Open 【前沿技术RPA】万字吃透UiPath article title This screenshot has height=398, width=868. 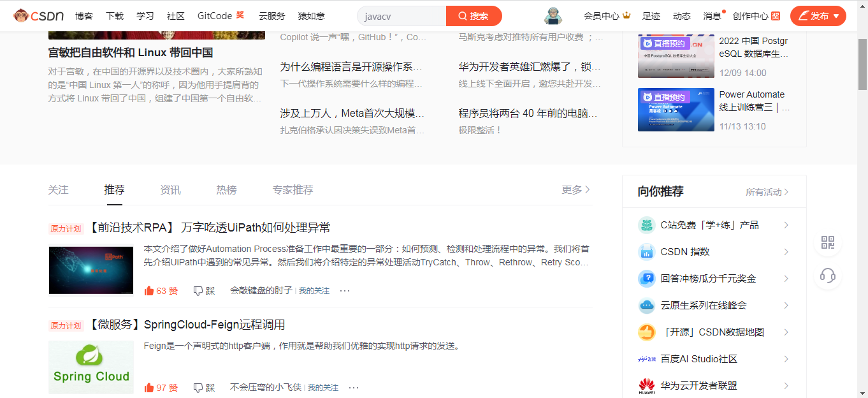click(208, 228)
